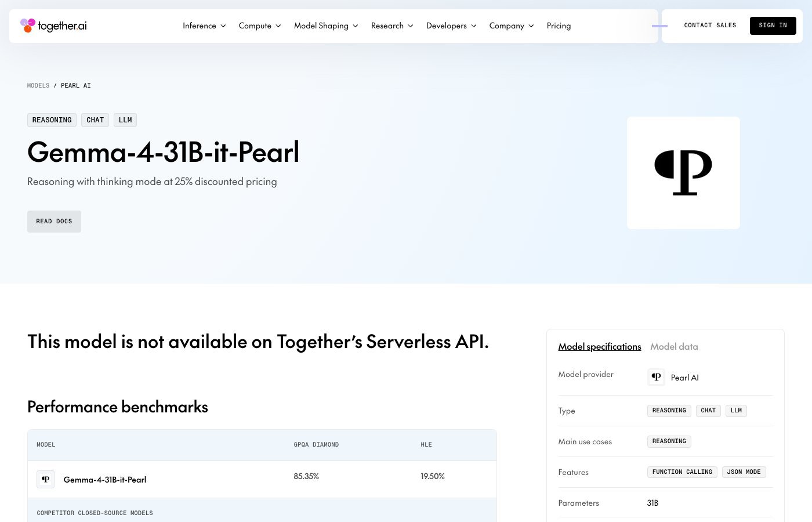This screenshot has height=522, width=812.
Task: Click the JSON Mode feature tag
Action: coord(744,472)
